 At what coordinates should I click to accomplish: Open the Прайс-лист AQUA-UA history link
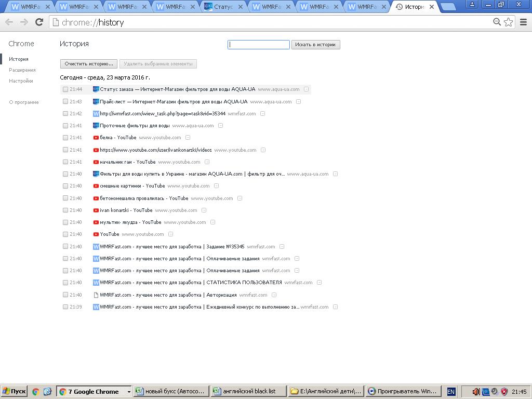tap(174, 101)
